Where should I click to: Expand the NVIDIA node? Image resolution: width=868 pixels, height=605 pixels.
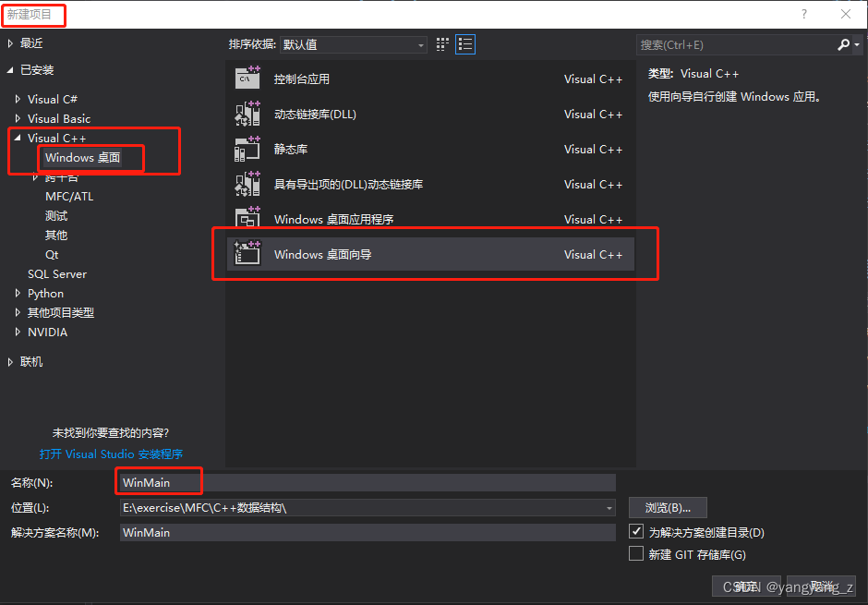[x=18, y=333]
